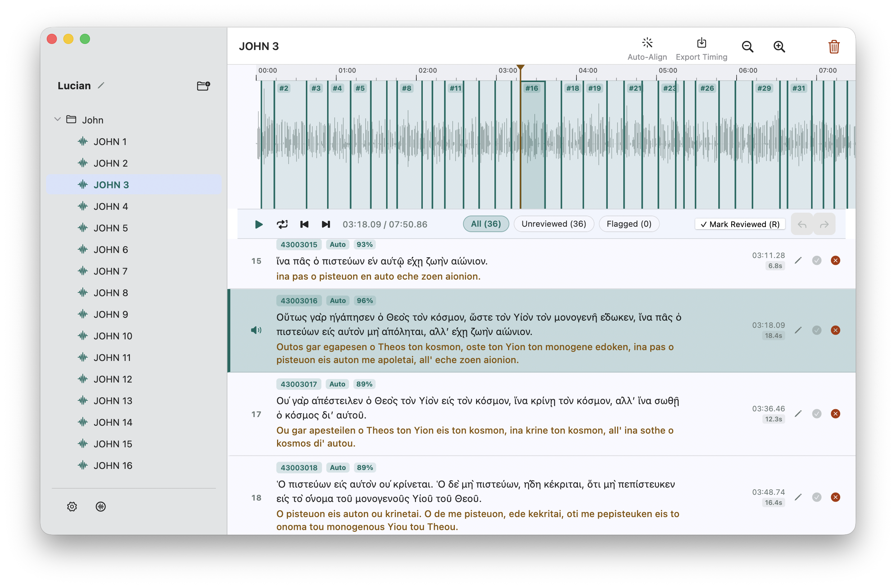Zoom out the waveform
The height and width of the screenshot is (588, 896).
747,47
